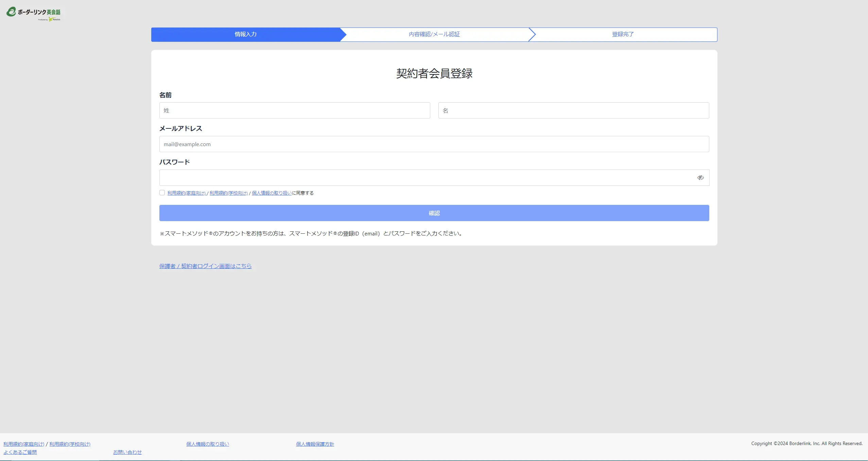
Task: Select the 登録完了 step
Action: (623, 34)
